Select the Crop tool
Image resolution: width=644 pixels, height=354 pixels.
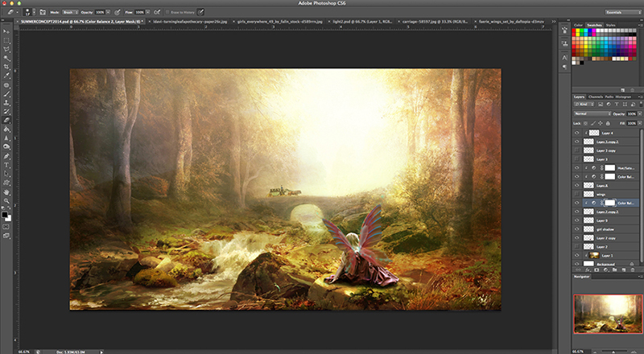click(6, 67)
